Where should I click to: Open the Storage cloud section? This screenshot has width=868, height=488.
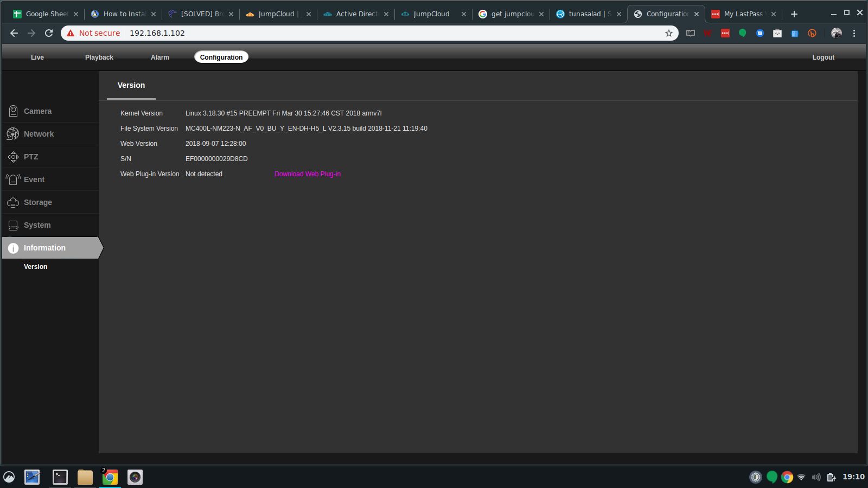37,202
